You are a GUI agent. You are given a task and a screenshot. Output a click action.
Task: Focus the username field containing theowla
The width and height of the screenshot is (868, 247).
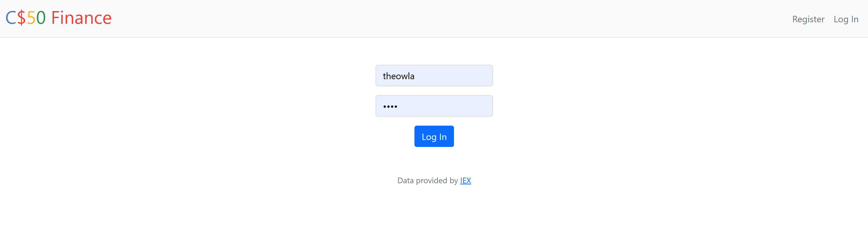[x=434, y=76]
